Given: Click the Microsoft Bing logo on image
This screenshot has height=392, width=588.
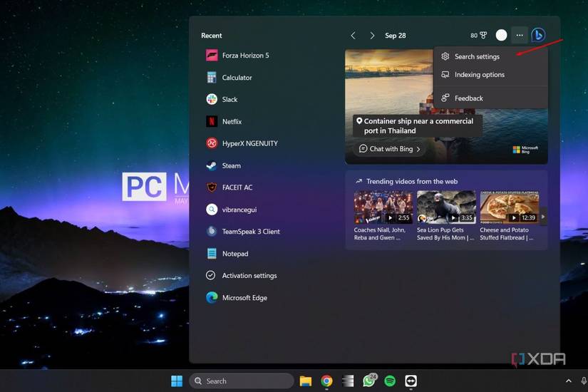Looking at the screenshot, I should [x=525, y=150].
